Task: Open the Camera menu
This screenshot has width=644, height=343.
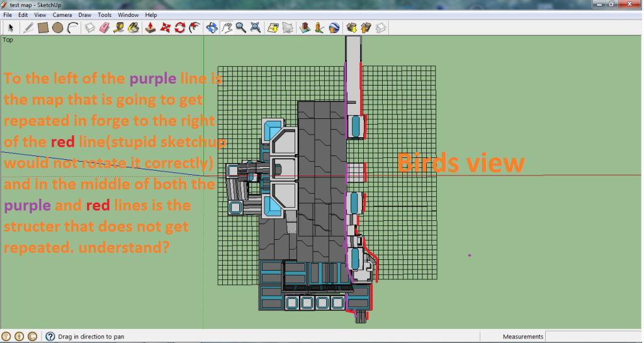Action: coord(62,14)
